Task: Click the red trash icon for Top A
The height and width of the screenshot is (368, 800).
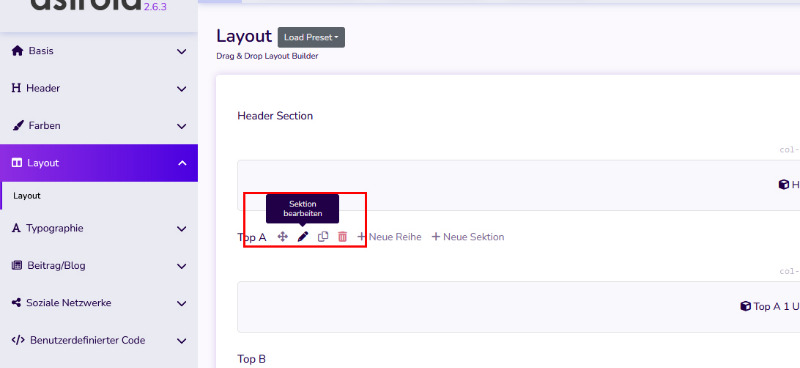Action: pyautogui.click(x=342, y=237)
